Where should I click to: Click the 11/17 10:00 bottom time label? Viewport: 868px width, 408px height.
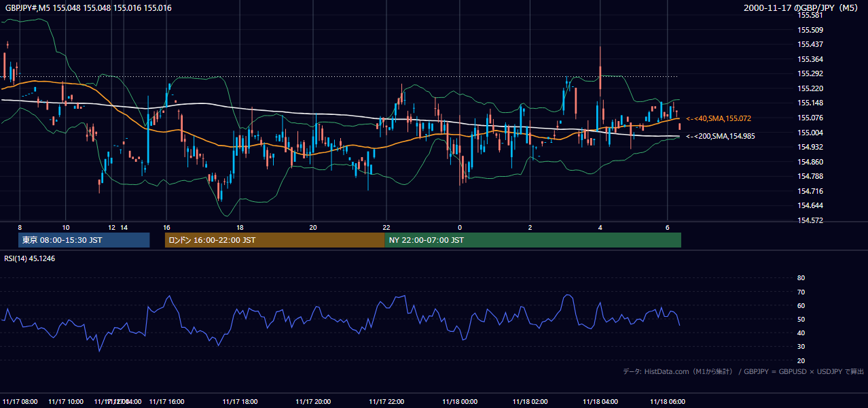(66, 401)
